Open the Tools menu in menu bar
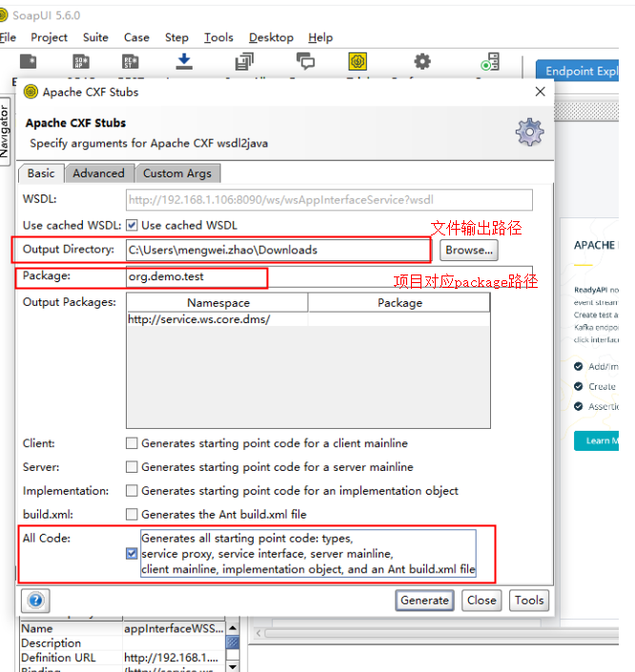The height and width of the screenshot is (672, 635). pyautogui.click(x=218, y=38)
